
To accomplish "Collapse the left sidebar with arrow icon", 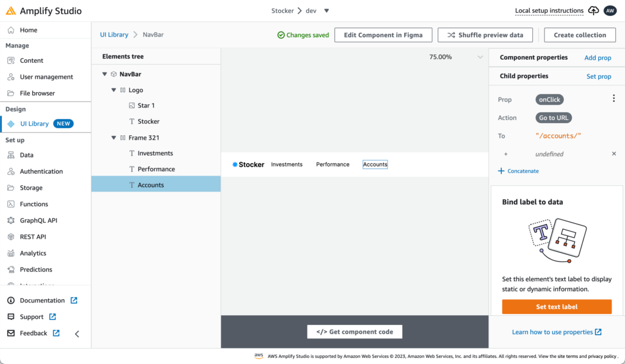I will (x=77, y=334).
